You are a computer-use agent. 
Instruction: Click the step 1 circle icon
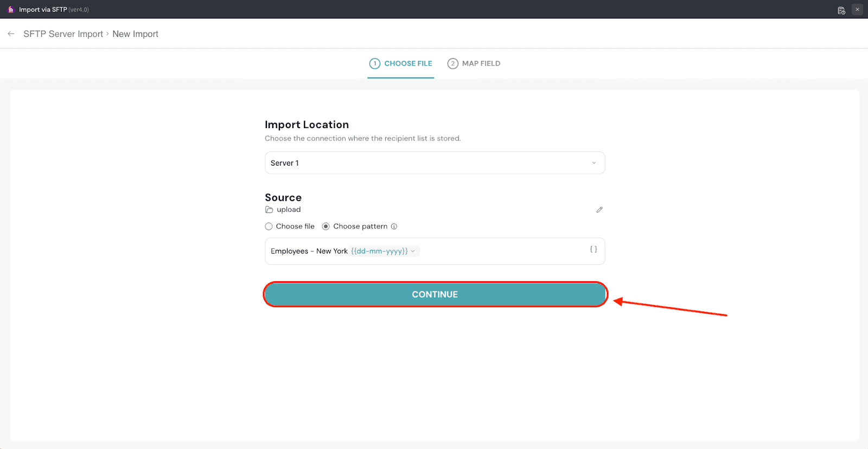click(374, 64)
